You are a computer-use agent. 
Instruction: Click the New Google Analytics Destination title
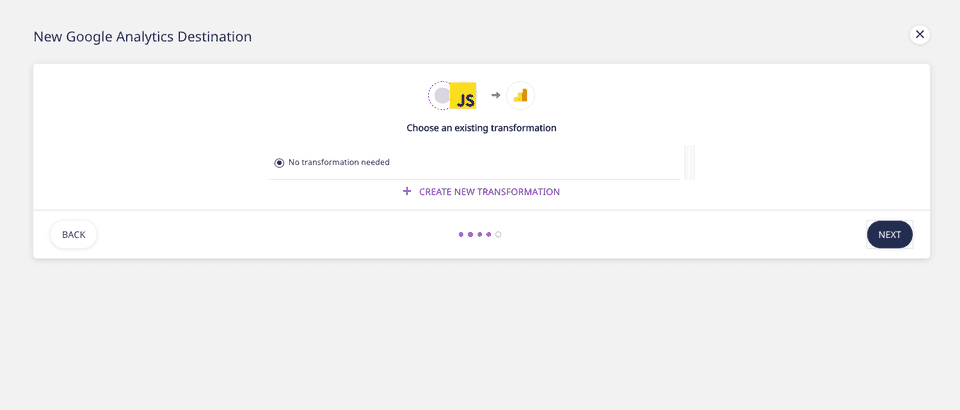[x=142, y=37]
